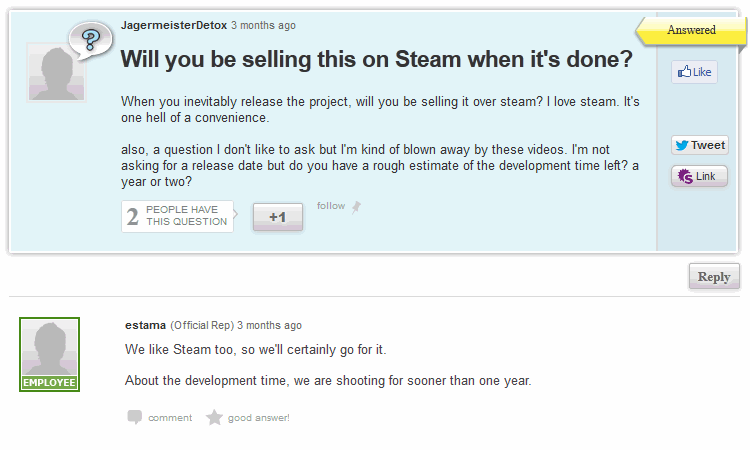
Task: Click the '2 people have this question' counter
Action: click(x=177, y=216)
